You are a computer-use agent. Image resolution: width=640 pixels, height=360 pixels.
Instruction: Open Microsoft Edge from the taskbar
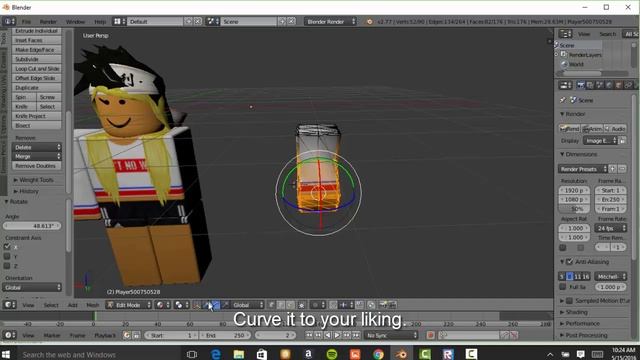(x=215, y=354)
